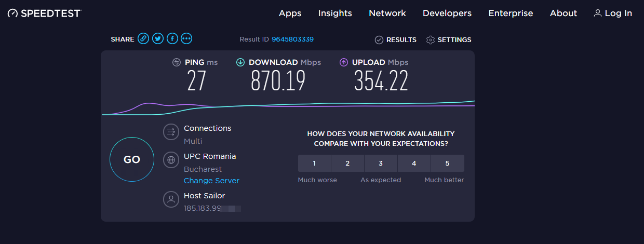The width and height of the screenshot is (644, 244).
Task: Rate network availability 1
Action: coord(314,163)
